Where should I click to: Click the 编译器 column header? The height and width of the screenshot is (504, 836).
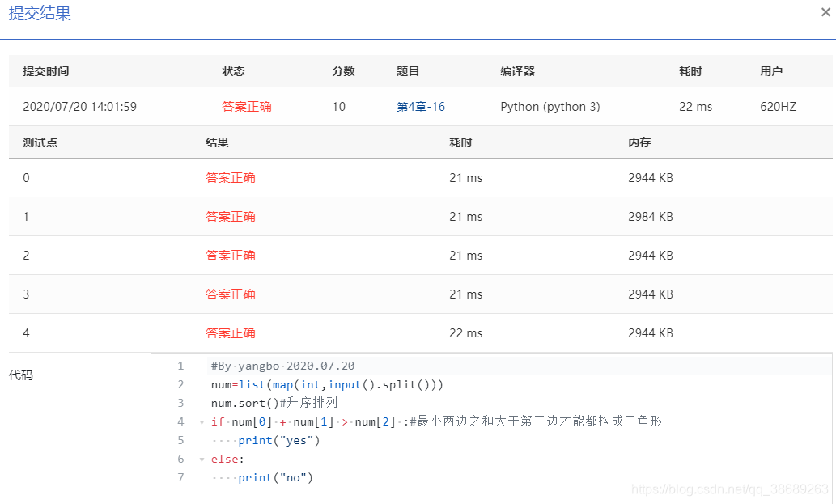coord(516,71)
